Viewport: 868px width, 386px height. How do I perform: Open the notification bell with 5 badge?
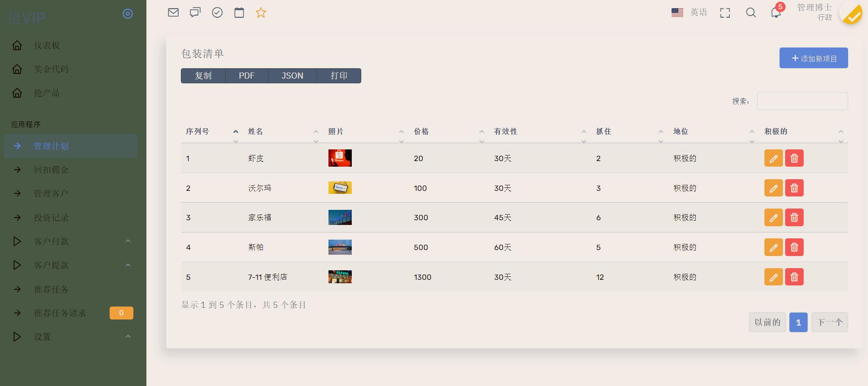776,13
